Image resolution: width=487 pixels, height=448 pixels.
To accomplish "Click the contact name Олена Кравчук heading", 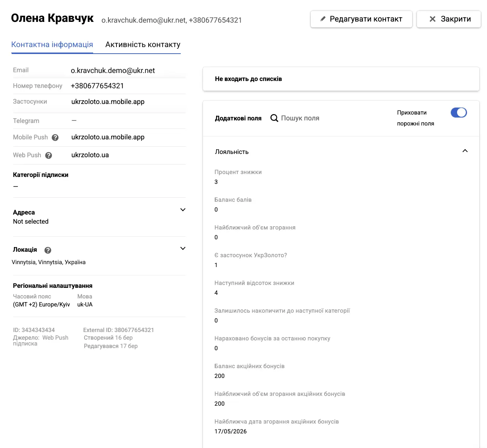I will coord(52,18).
